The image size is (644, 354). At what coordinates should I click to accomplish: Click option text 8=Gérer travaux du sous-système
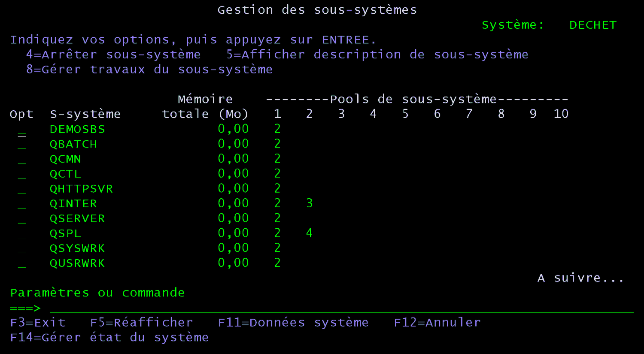point(149,70)
